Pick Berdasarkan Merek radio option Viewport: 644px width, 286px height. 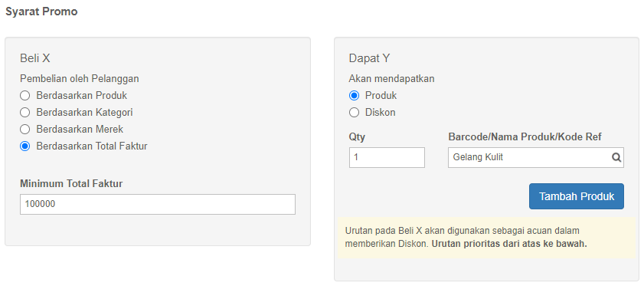tap(25, 130)
